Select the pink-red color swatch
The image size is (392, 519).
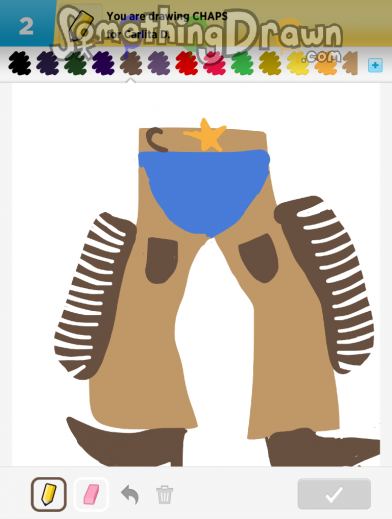(215, 63)
